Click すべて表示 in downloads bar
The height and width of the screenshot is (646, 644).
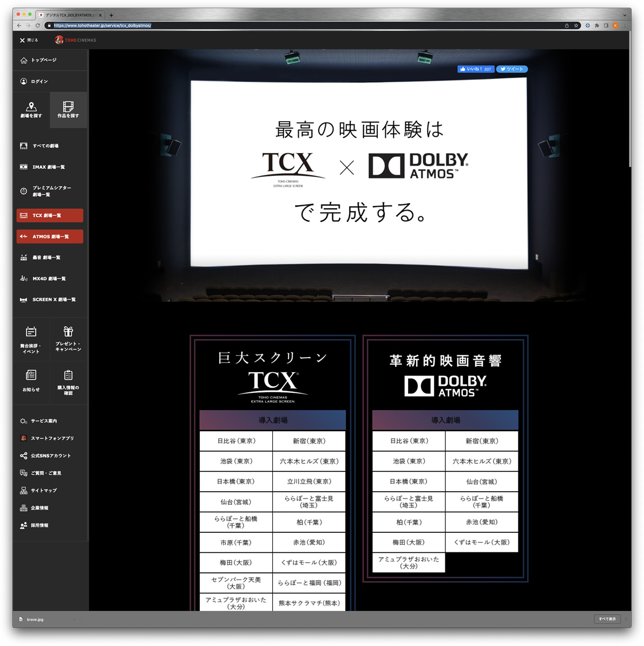coord(607,619)
